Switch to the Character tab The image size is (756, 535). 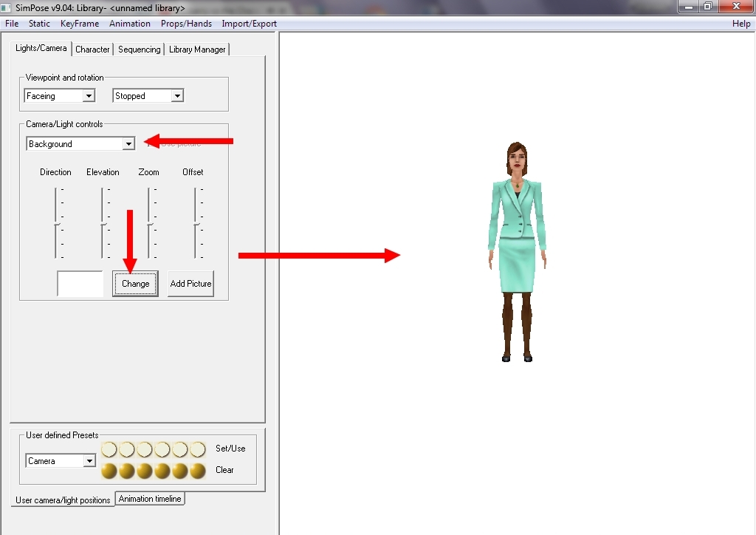[92, 50]
